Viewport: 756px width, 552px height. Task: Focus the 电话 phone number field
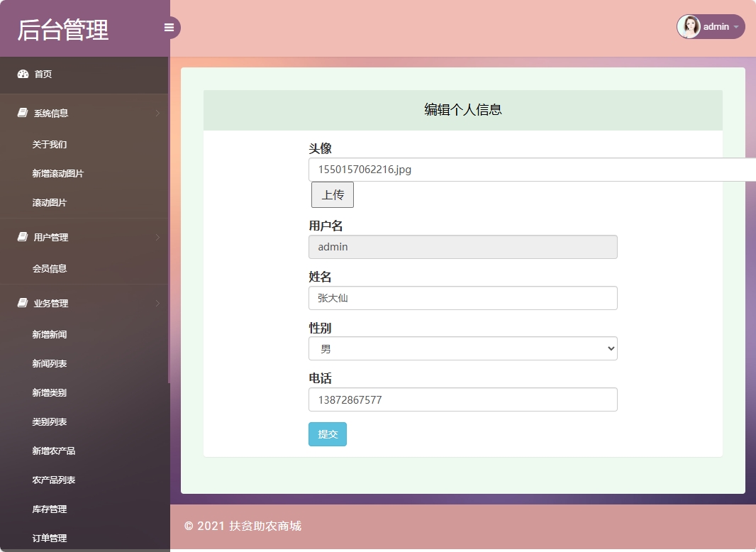(x=463, y=399)
